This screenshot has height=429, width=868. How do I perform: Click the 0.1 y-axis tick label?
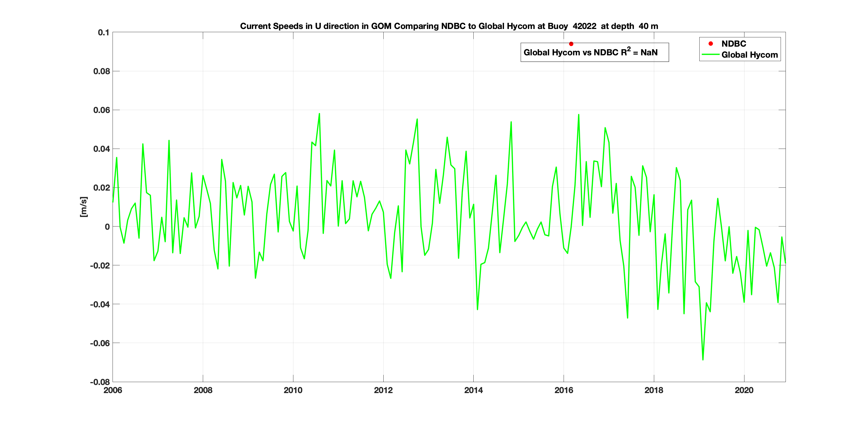[104, 32]
